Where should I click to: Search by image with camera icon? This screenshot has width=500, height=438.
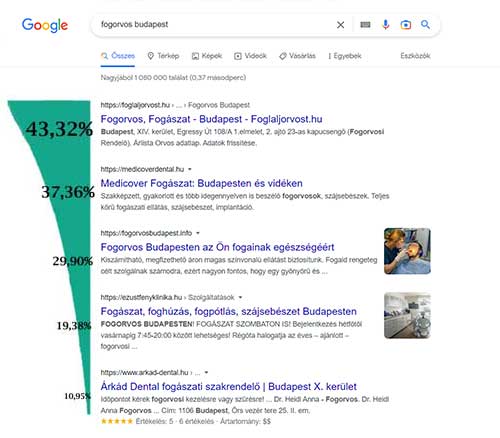click(x=405, y=25)
